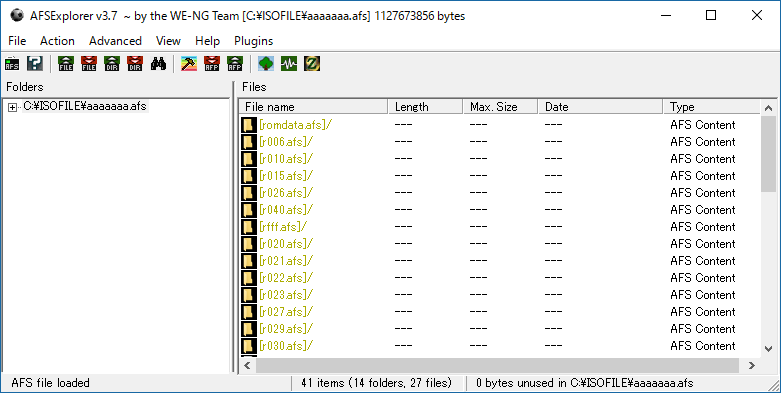Screen dimensions: 781x393
Task: Open the File menu
Action: click(17, 41)
